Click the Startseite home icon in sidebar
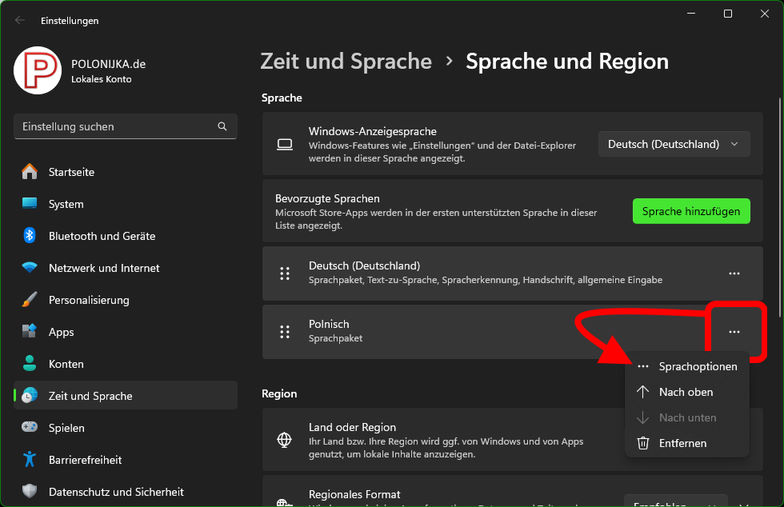784x507 pixels. 30,172
